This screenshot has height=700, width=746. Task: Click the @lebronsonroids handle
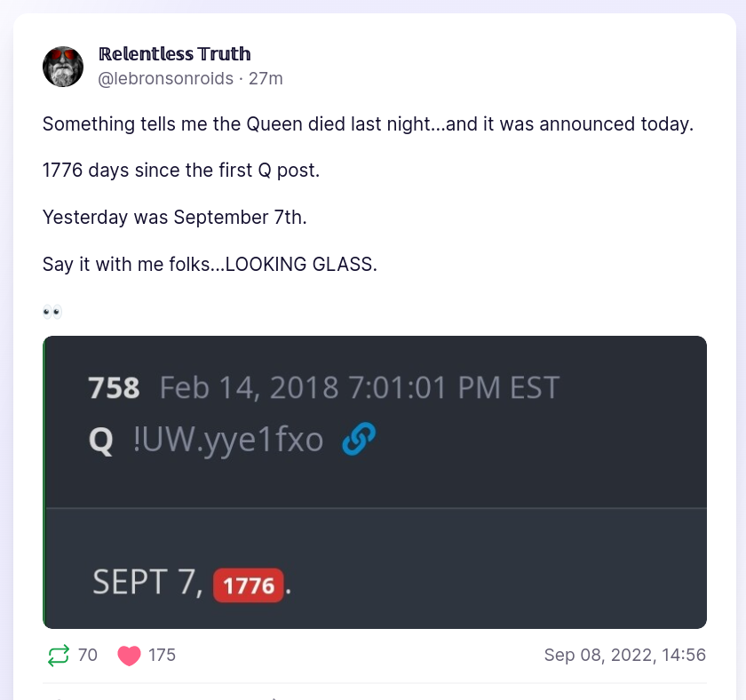[165, 78]
